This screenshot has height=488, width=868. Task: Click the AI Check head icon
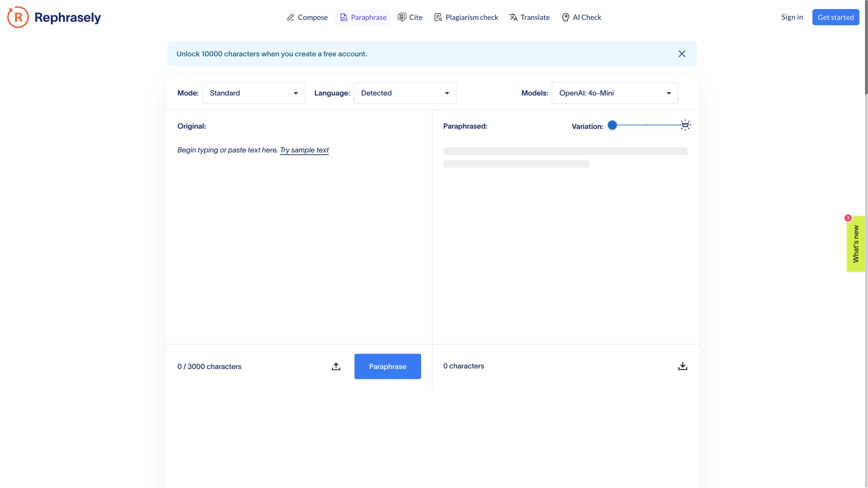point(565,17)
